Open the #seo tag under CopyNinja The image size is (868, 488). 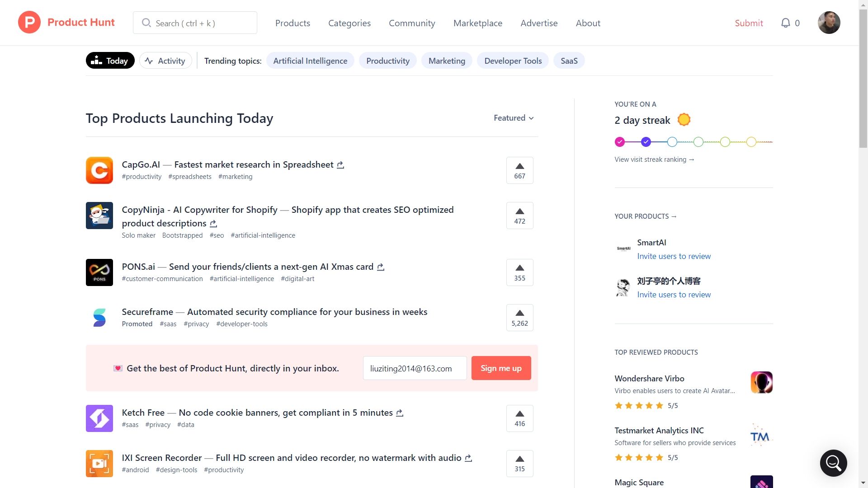point(217,235)
